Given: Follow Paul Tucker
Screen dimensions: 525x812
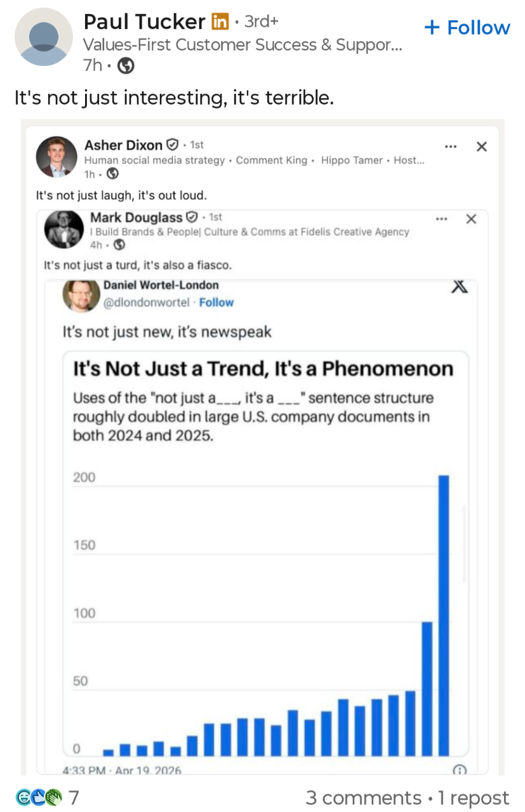Looking at the screenshot, I should 467,28.
